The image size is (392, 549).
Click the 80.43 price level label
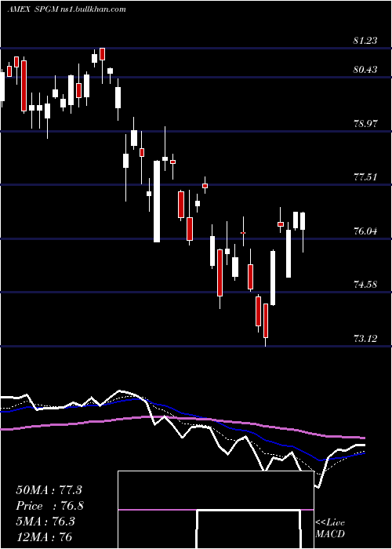tap(365, 70)
